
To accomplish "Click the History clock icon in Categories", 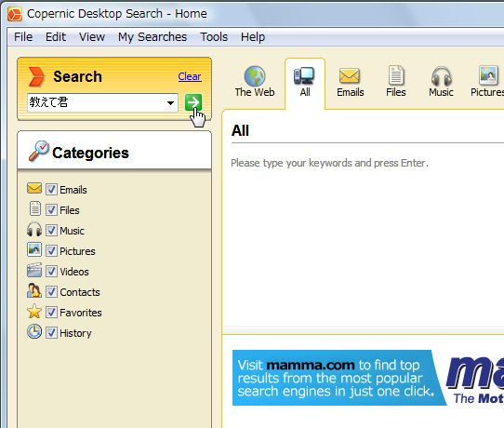I will [x=34, y=331].
